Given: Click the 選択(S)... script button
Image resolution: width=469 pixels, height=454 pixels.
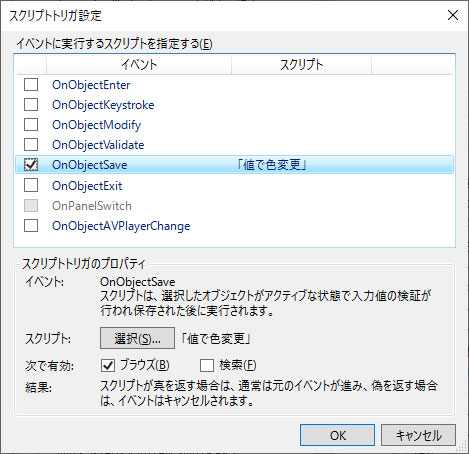Looking at the screenshot, I should 137,338.
